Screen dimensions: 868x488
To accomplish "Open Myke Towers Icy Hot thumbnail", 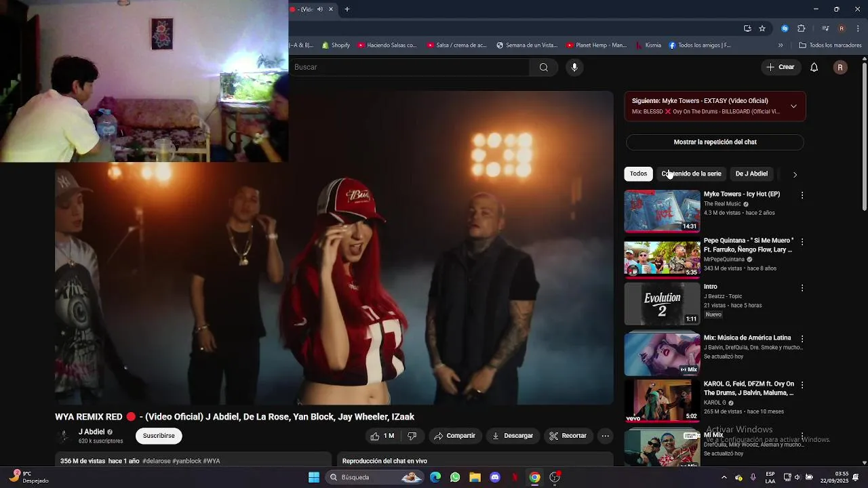I will click(662, 211).
